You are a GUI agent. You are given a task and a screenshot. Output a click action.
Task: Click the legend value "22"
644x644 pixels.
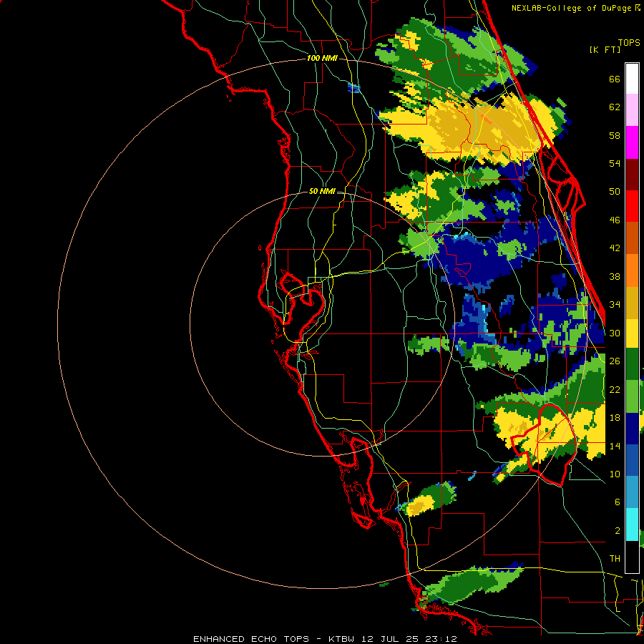[615, 389]
